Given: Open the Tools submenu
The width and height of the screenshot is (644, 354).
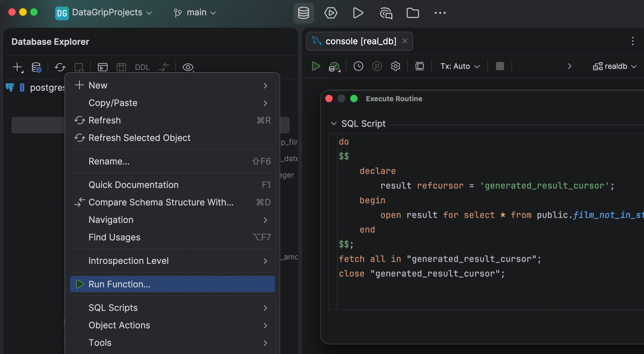Looking at the screenshot, I should (x=172, y=343).
